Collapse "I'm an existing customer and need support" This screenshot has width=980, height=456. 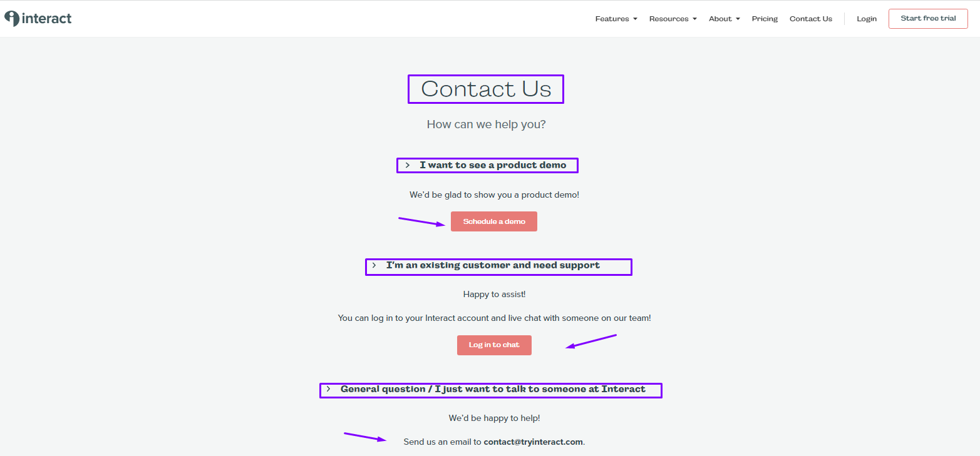[x=493, y=265]
